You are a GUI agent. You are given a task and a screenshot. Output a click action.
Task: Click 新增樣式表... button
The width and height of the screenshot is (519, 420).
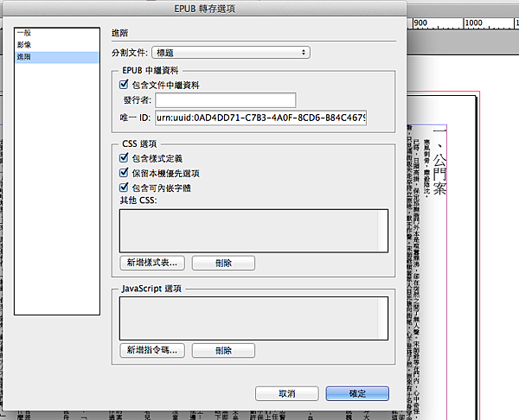pyautogui.click(x=152, y=263)
